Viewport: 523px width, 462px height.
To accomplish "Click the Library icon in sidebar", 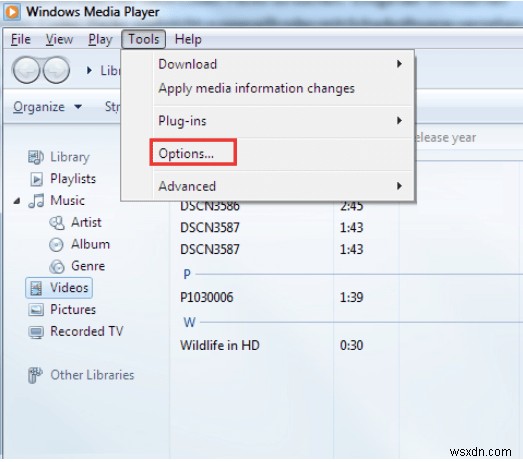I will pos(36,157).
